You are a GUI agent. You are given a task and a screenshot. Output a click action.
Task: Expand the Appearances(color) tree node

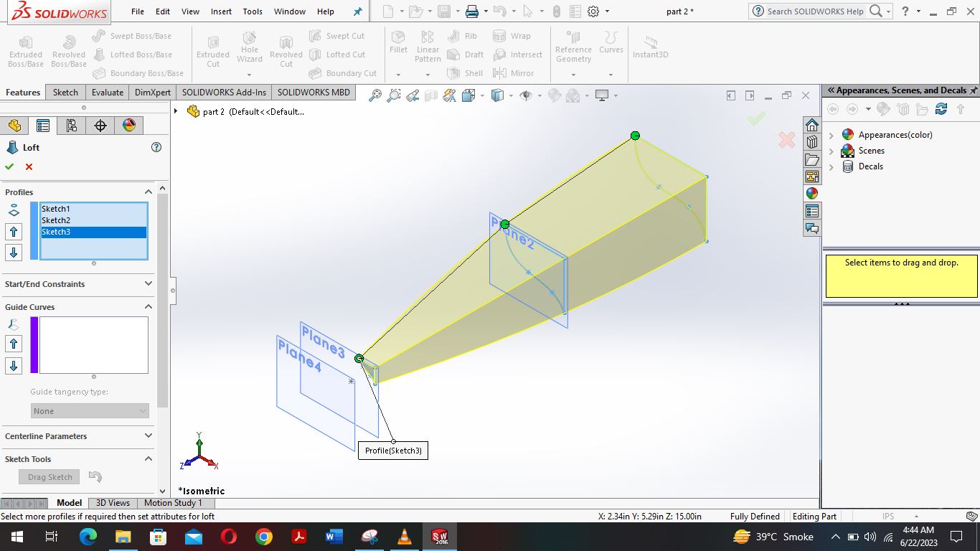pos(831,135)
